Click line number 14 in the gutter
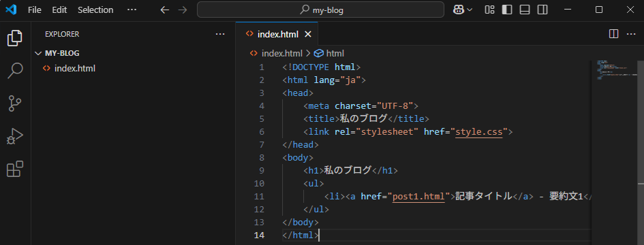644x245 pixels. click(259, 235)
